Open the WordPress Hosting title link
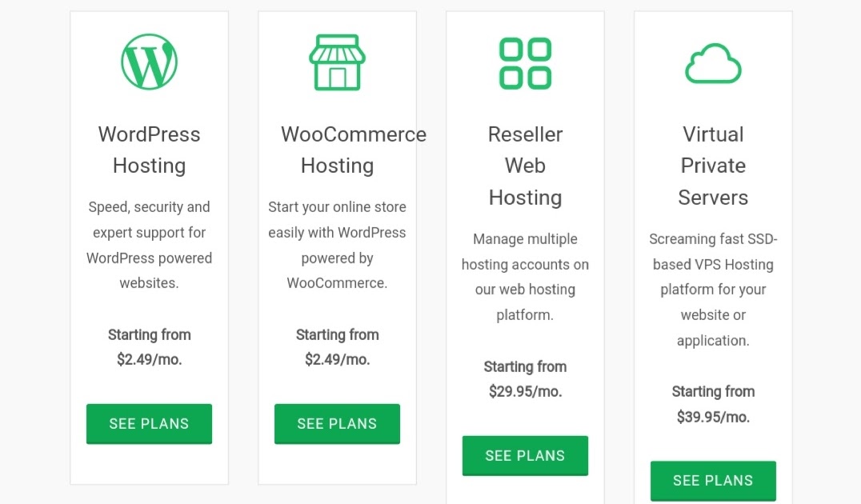 [149, 150]
